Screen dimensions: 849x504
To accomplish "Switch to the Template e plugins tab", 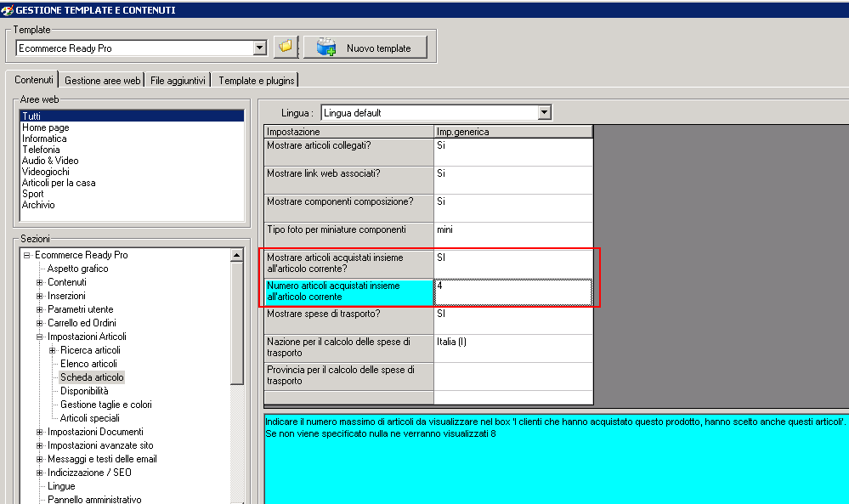I will pyautogui.click(x=256, y=80).
